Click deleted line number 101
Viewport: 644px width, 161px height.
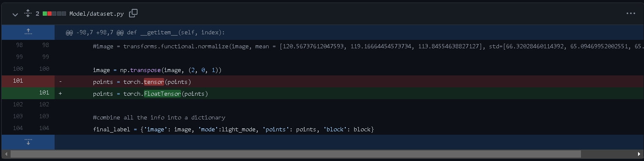coord(17,81)
